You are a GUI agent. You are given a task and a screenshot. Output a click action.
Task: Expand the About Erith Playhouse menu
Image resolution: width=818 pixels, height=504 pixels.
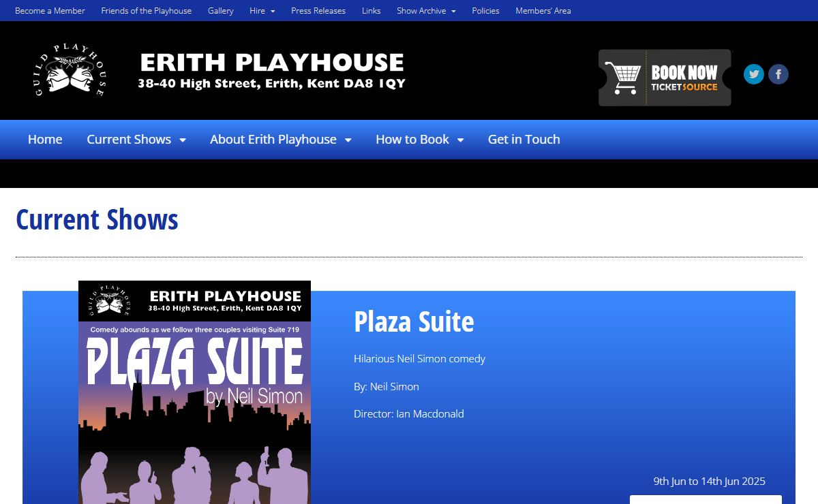(x=281, y=140)
